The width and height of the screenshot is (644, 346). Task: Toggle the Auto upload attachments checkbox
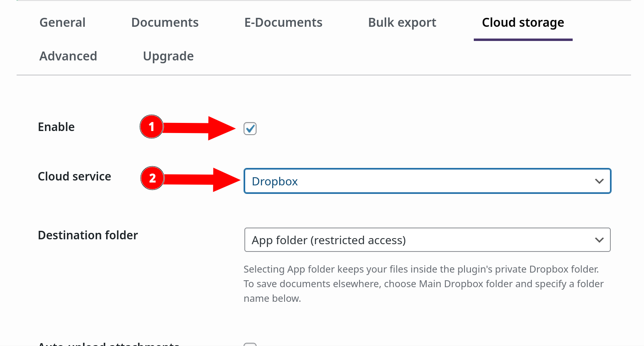pyautogui.click(x=250, y=344)
